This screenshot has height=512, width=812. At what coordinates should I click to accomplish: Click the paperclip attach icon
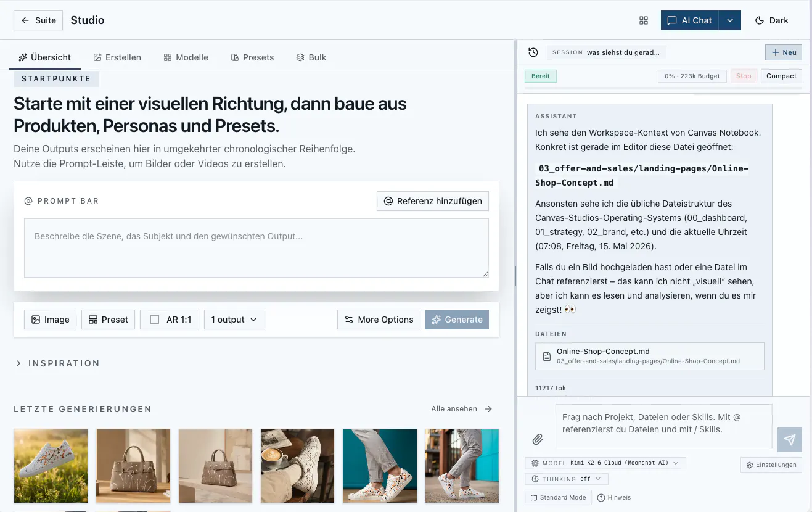[x=538, y=439]
